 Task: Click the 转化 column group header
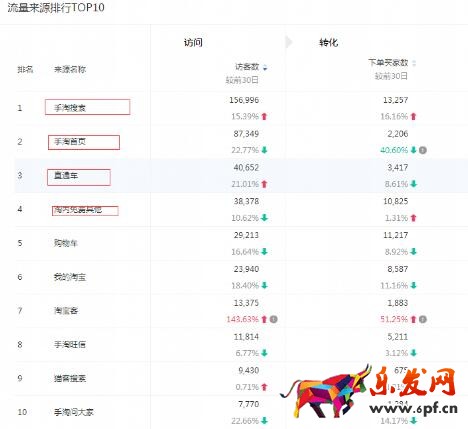click(329, 43)
